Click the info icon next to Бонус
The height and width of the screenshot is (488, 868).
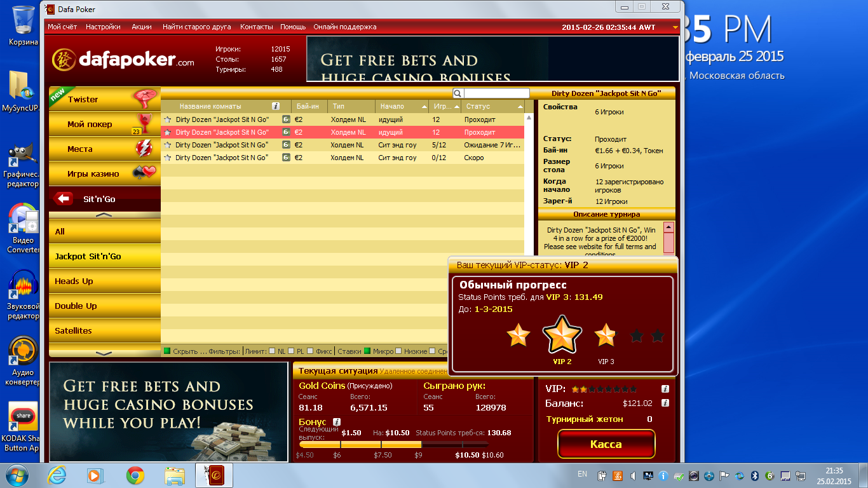click(337, 422)
